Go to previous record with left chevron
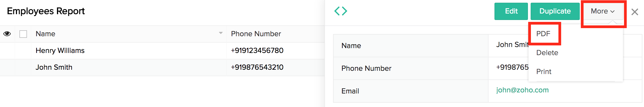Viewport: 644px width, 107px height. 337,11
